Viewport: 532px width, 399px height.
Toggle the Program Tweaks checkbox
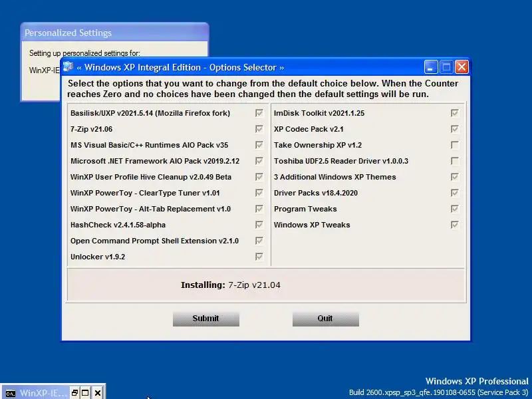tap(455, 209)
